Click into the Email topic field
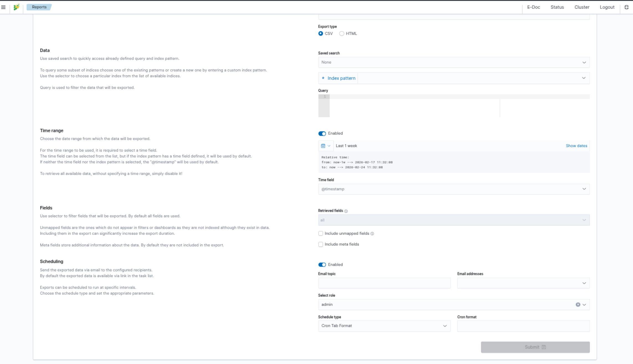The image size is (633, 364). 384,283
